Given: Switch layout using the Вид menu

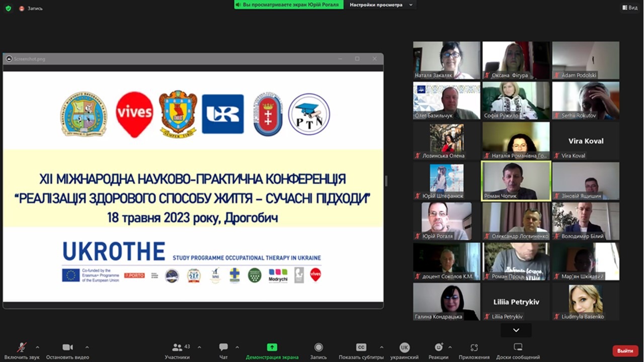Looking at the screenshot, I should (x=629, y=8).
